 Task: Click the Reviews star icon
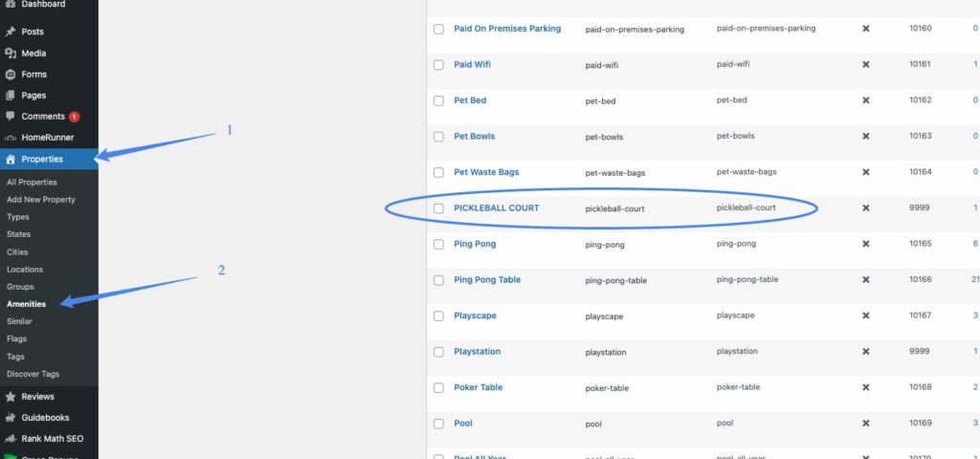[11, 397]
